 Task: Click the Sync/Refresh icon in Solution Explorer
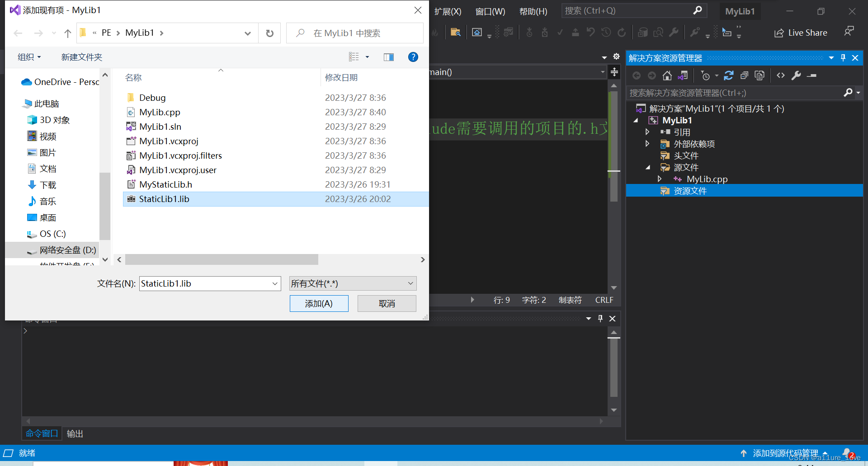(x=728, y=75)
